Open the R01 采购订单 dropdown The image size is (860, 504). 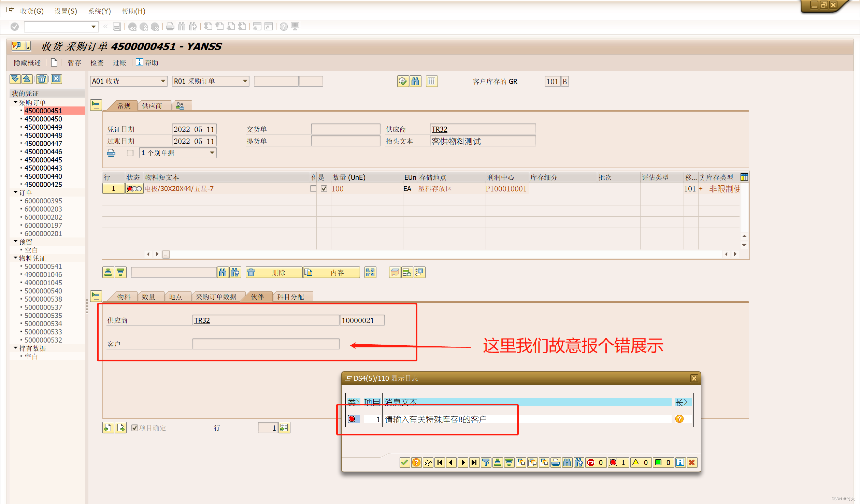[245, 81]
